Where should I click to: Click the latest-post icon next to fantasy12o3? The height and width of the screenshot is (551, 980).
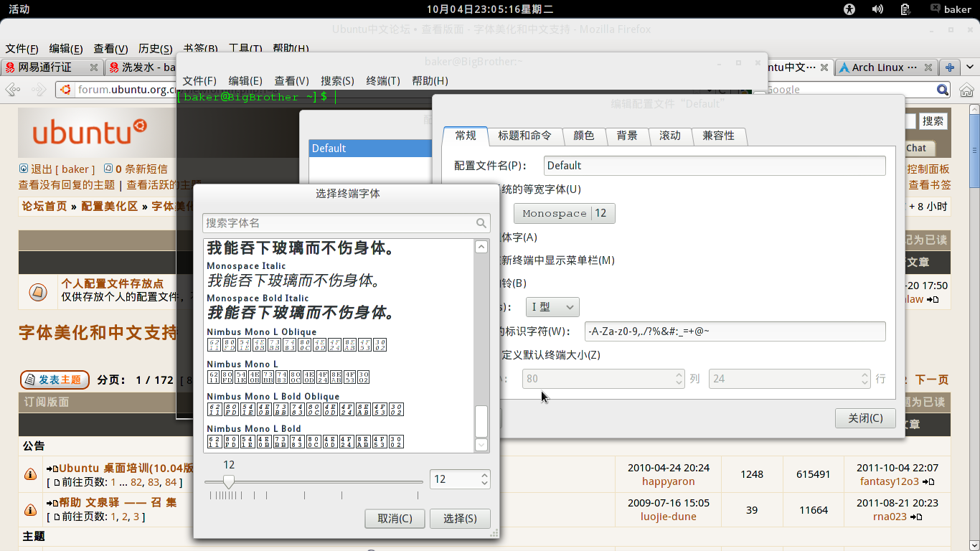click(928, 482)
